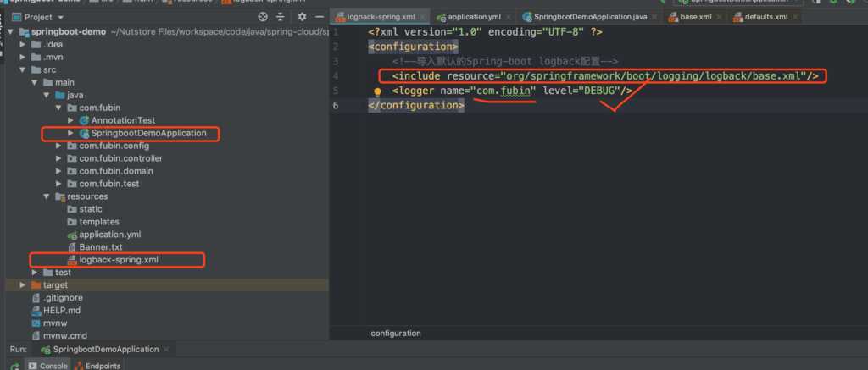Select the HELP.md file
Screen dimensions: 868x370
click(x=61, y=310)
